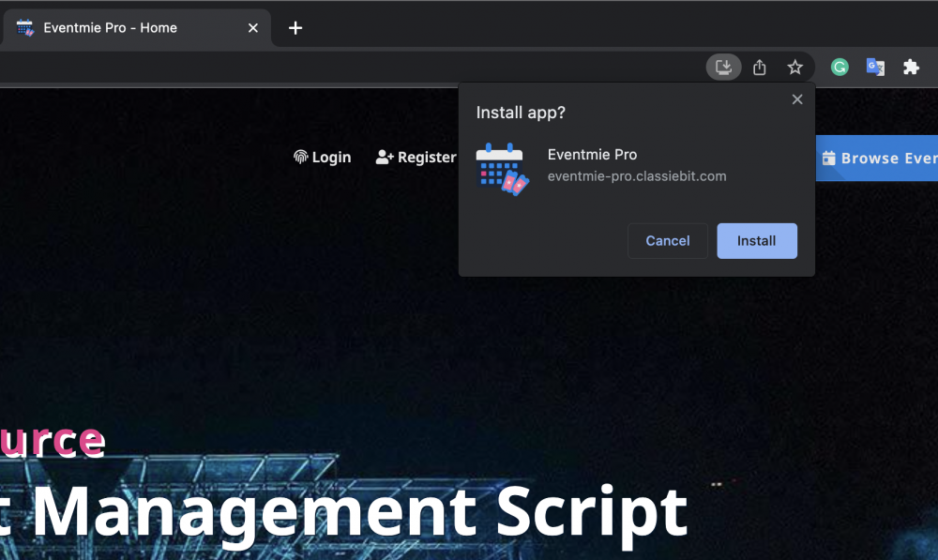Screen dimensions: 938x560
Task: Click the Login link
Action: pyautogui.click(x=323, y=158)
